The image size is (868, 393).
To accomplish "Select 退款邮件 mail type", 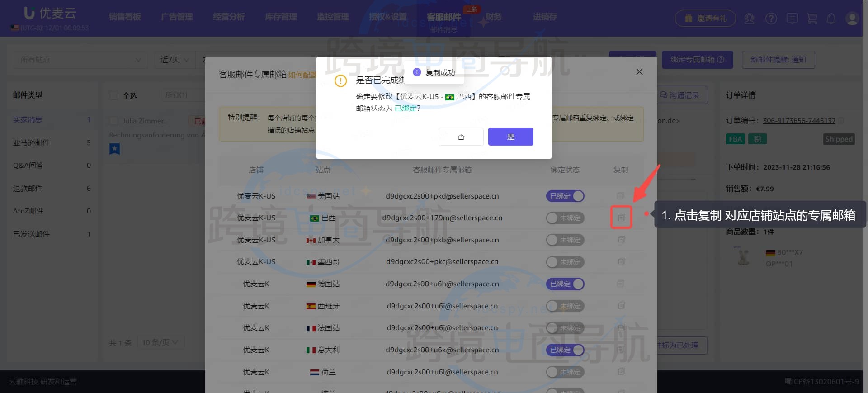I will [x=52, y=188].
